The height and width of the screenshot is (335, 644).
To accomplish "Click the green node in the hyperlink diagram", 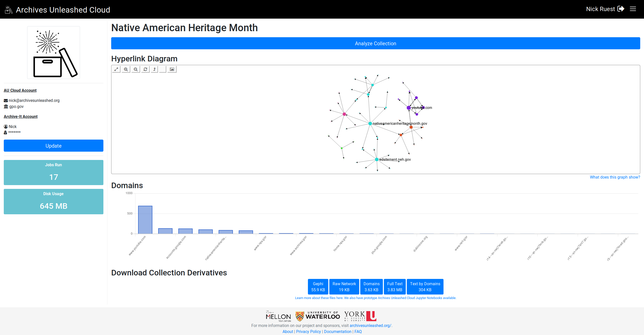I will click(342, 148).
